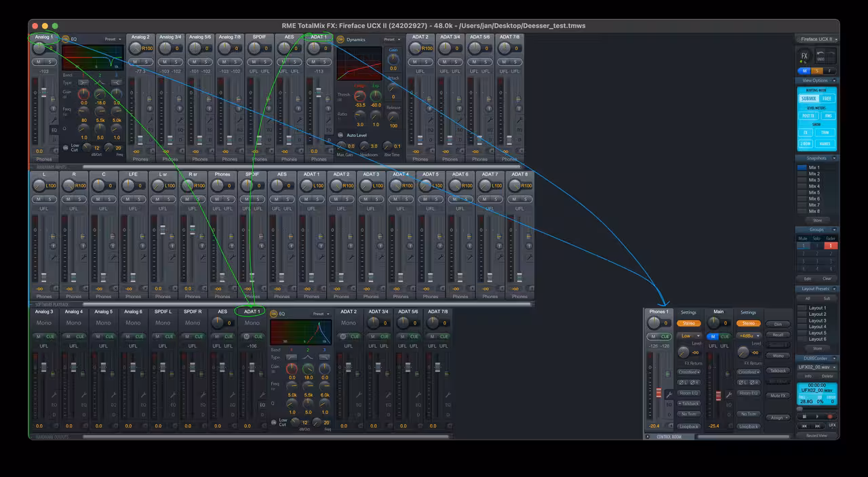
Task: Click the pan knob on Analog 2 input
Action: 135,48
